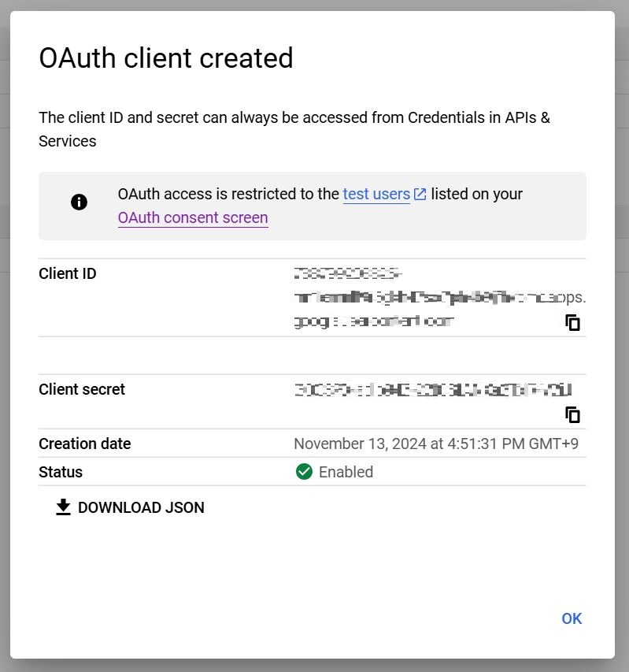The height and width of the screenshot is (672, 629).
Task: Click the creation date timestamp
Action: click(x=436, y=444)
